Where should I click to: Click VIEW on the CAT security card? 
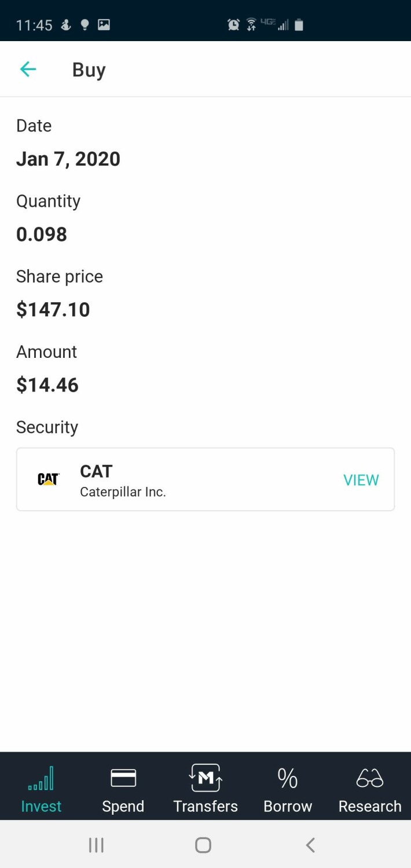(361, 480)
